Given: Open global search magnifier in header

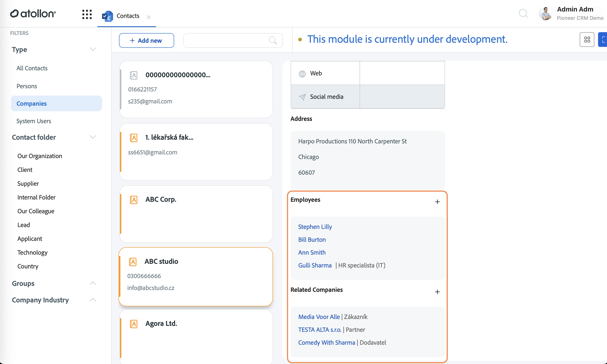Looking at the screenshot, I should [x=523, y=13].
